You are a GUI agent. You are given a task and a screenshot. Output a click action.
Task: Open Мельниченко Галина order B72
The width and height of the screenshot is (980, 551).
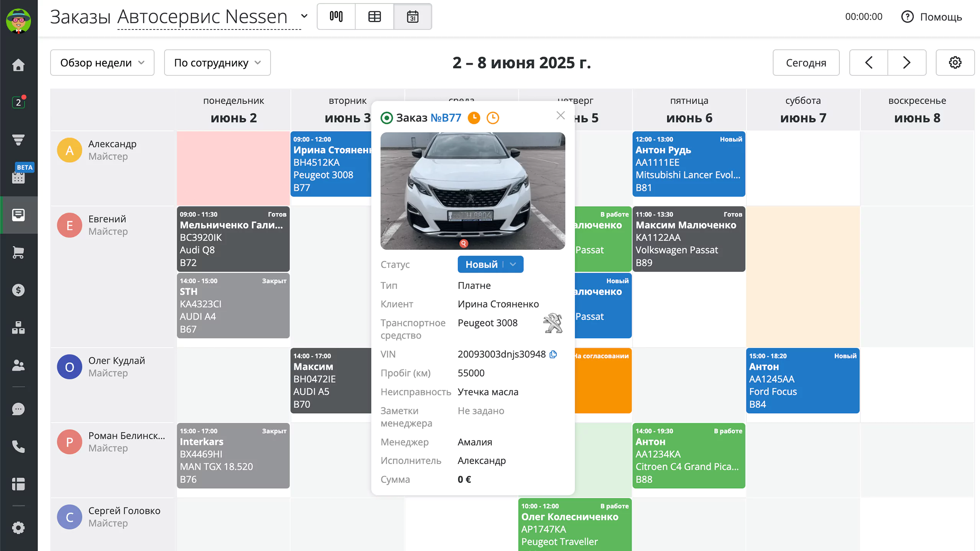coord(233,239)
